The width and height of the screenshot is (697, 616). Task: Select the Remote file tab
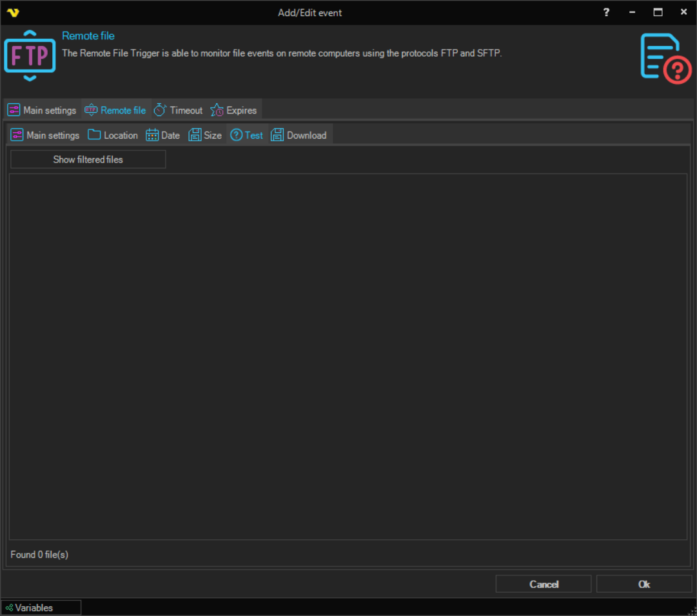click(116, 110)
